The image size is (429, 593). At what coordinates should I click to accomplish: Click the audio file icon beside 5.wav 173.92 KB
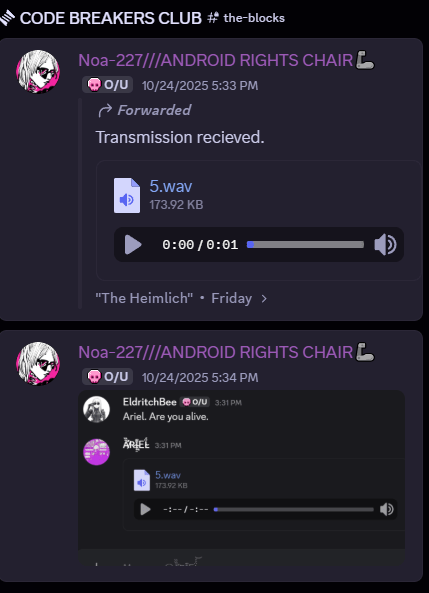tap(127, 195)
